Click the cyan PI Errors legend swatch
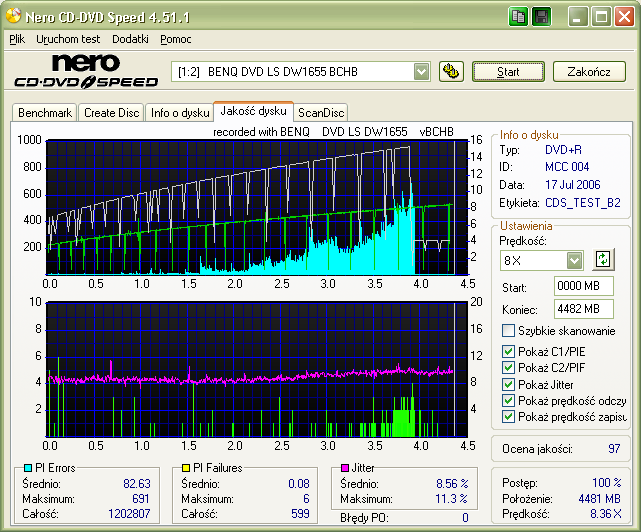 (28, 467)
